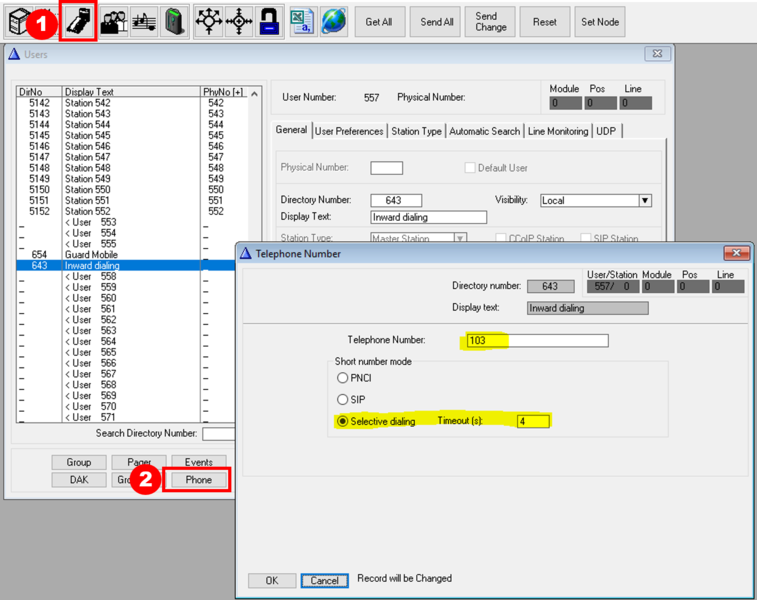Select the PNCI short number mode
The width and height of the screenshot is (757, 600).
[x=343, y=378]
